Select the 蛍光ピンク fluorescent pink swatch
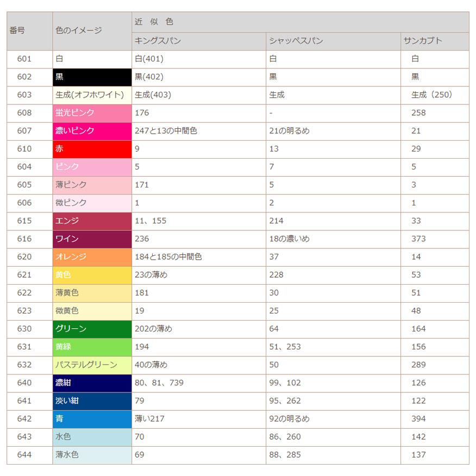Screen dimensions: 476x476 [92, 112]
